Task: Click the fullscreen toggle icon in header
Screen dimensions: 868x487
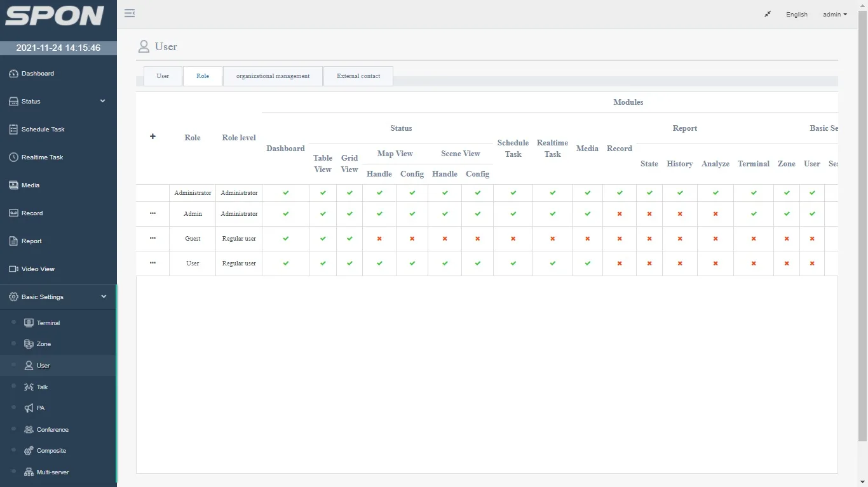Action: click(x=768, y=14)
